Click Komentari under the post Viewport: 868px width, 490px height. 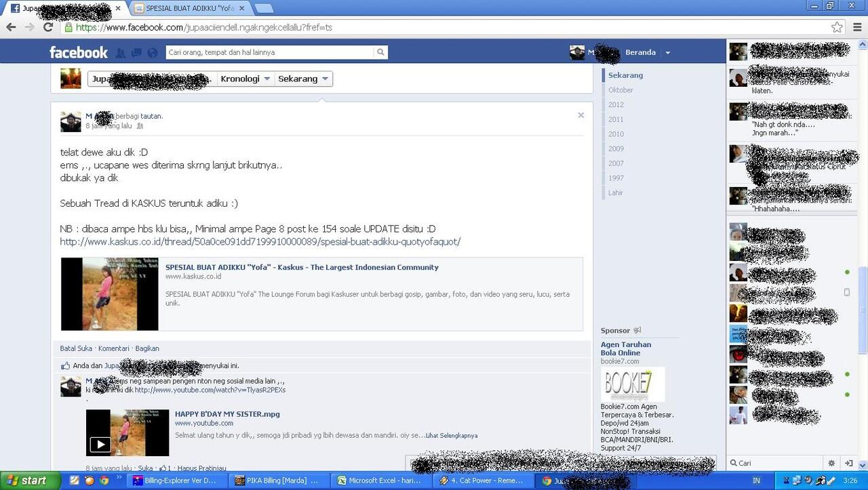pos(113,348)
